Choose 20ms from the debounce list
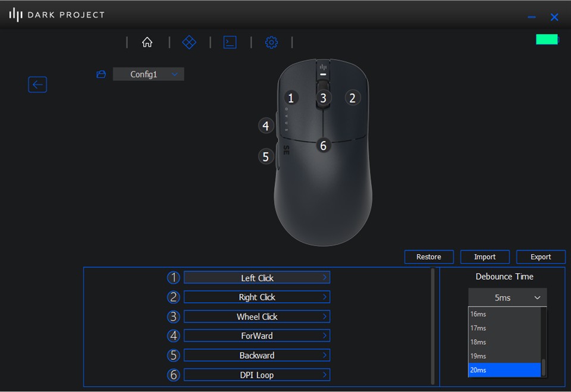 coord(504,370)
